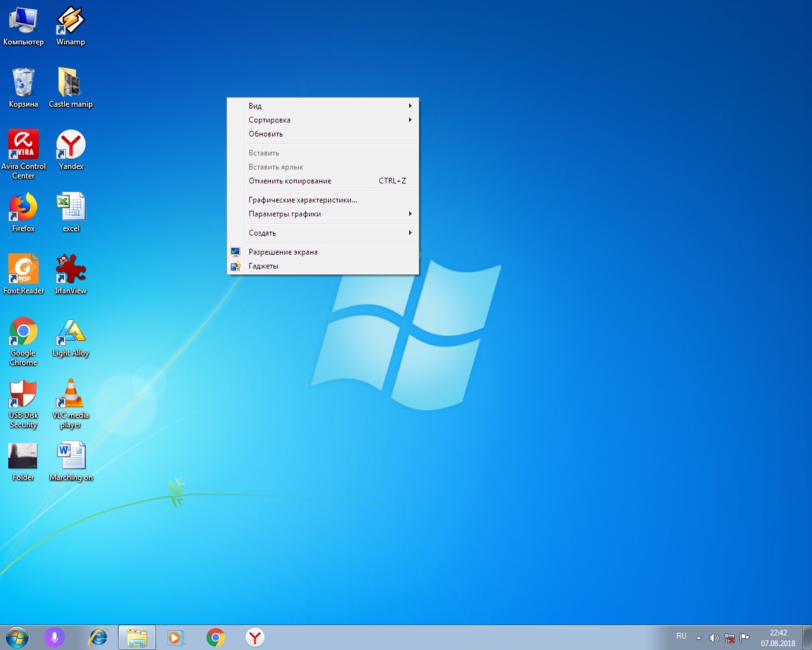
Task: Click the volume speaker tray icon
Action: (x=714, y=638)
